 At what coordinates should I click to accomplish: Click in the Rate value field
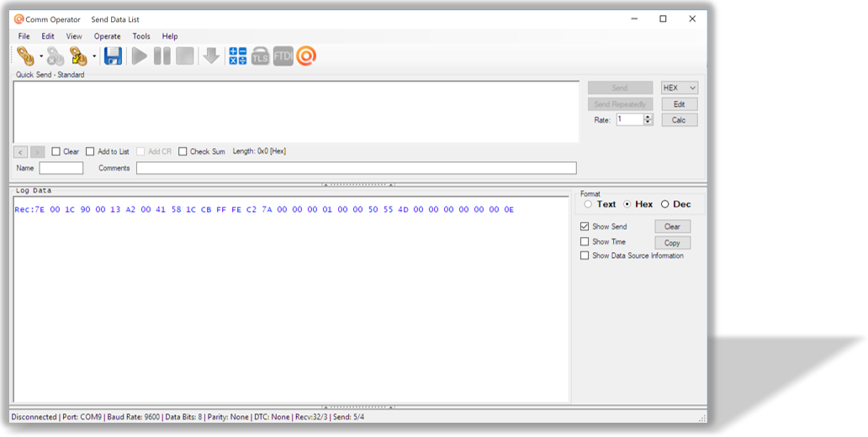629,119
